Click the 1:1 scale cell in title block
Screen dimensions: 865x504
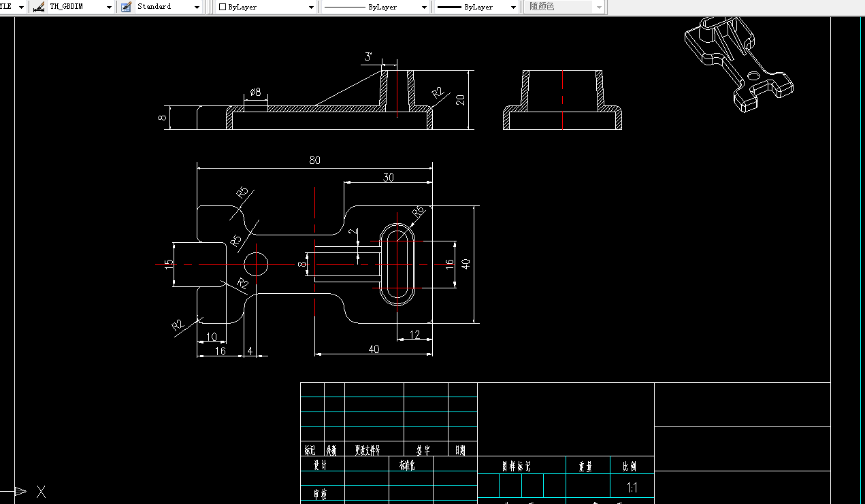click(632, 488)
